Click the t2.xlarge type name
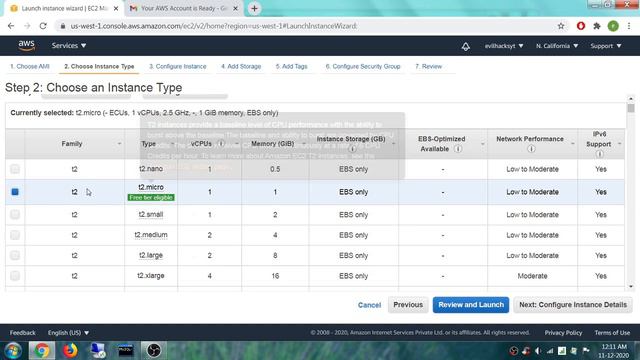The image size is (640, 360). [151, 276]
